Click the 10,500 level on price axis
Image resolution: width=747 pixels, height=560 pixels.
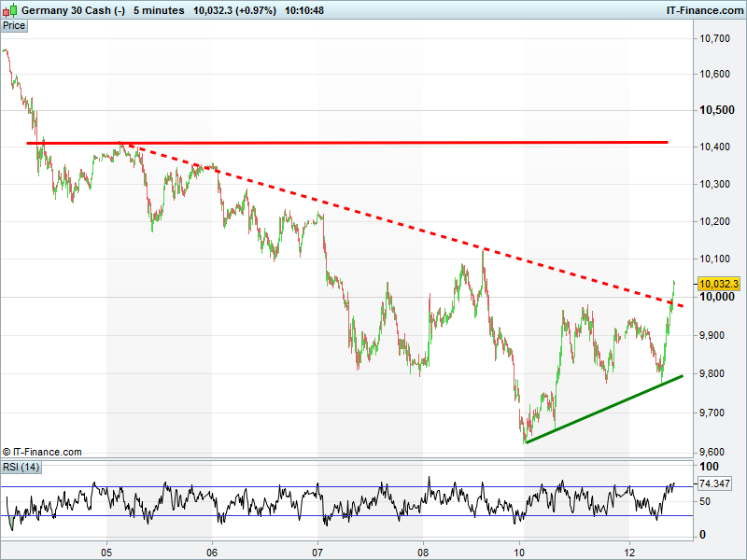[x=715, y=110]
